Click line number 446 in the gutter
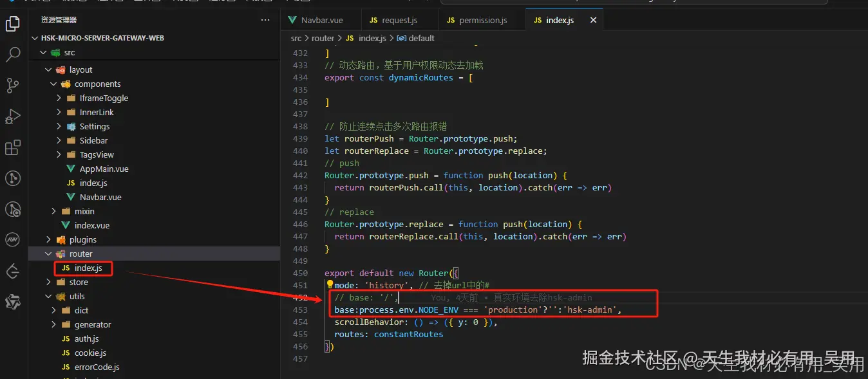The image size is (868, 379). 300,224
